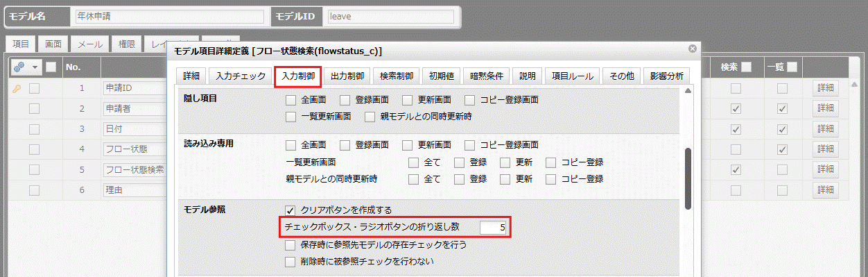Open the 出力制御 tab
This screenshot has height=277, width=868.
tap(347, 76)
